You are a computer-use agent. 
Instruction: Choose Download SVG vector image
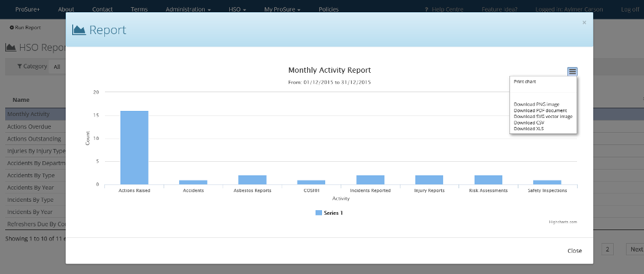pos(543,117)
